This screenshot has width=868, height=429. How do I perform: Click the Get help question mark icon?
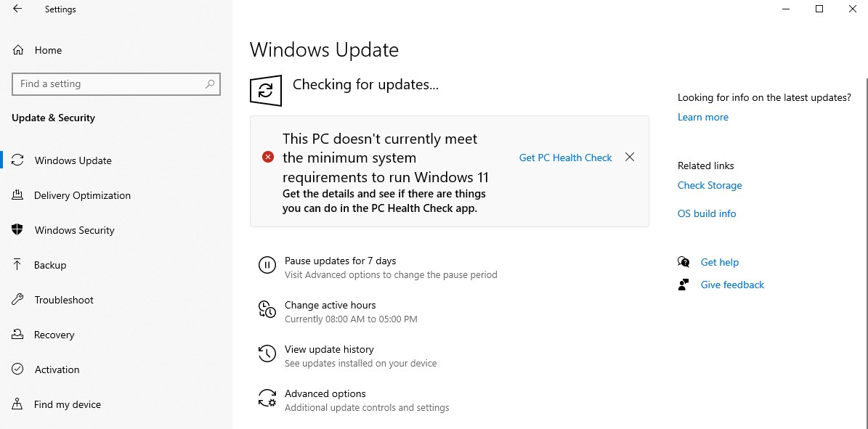(684, 262)
